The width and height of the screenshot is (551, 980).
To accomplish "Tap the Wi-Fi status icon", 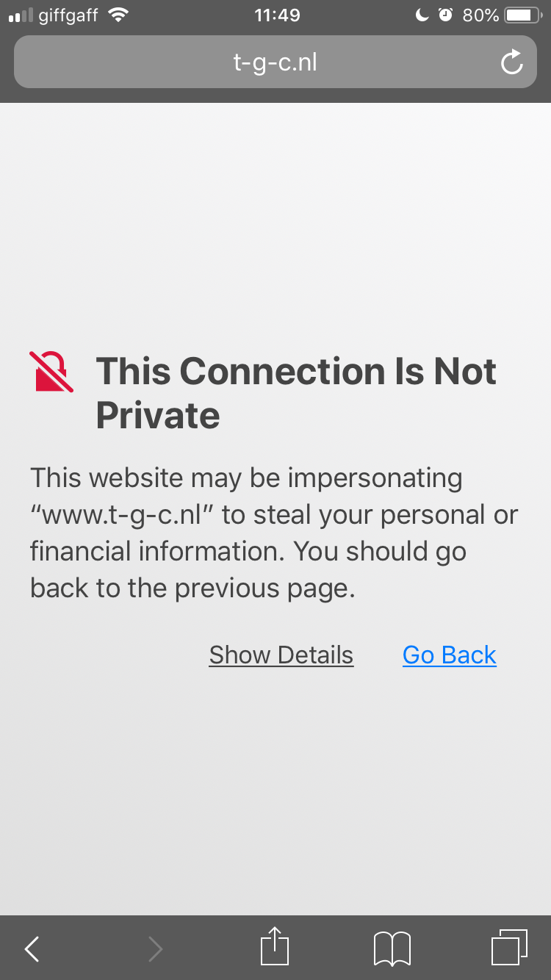I will 117,15.
